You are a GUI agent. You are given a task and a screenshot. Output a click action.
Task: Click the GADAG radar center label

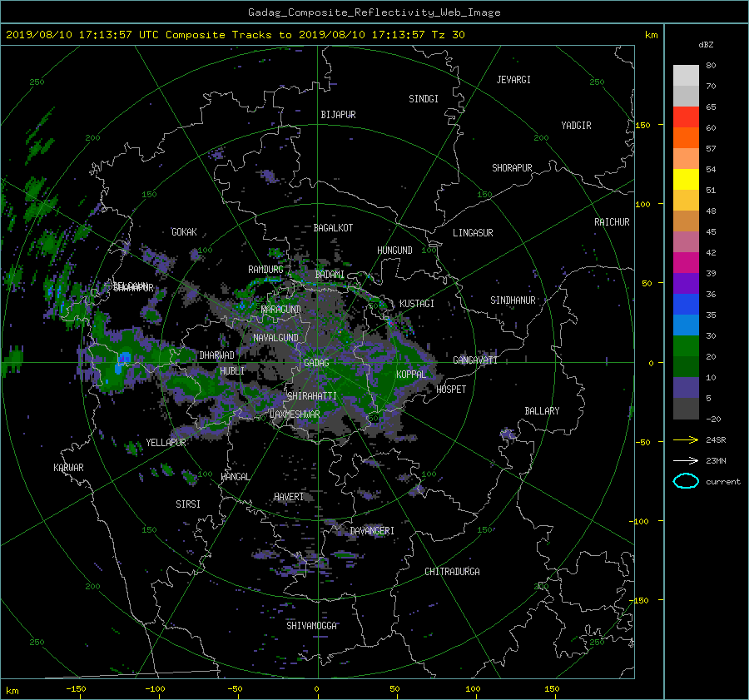click(317, 363)
